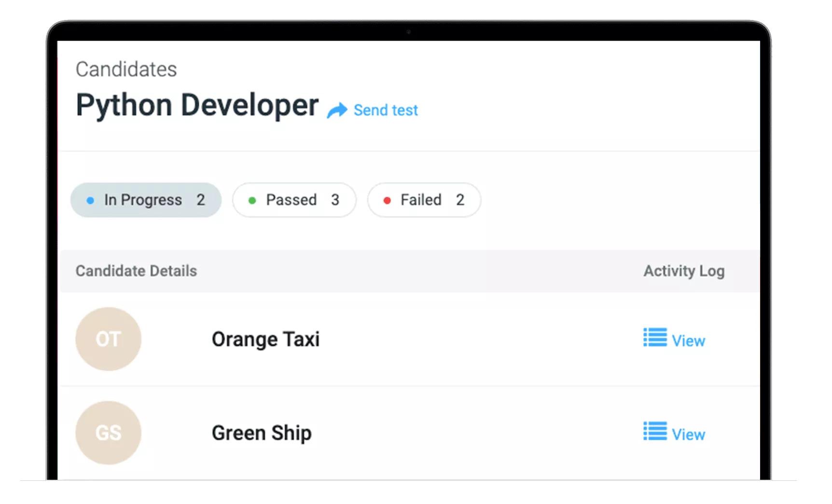Screen dimensions: 832x504
Task: Click the green dot in Passed
Action: 252,200
